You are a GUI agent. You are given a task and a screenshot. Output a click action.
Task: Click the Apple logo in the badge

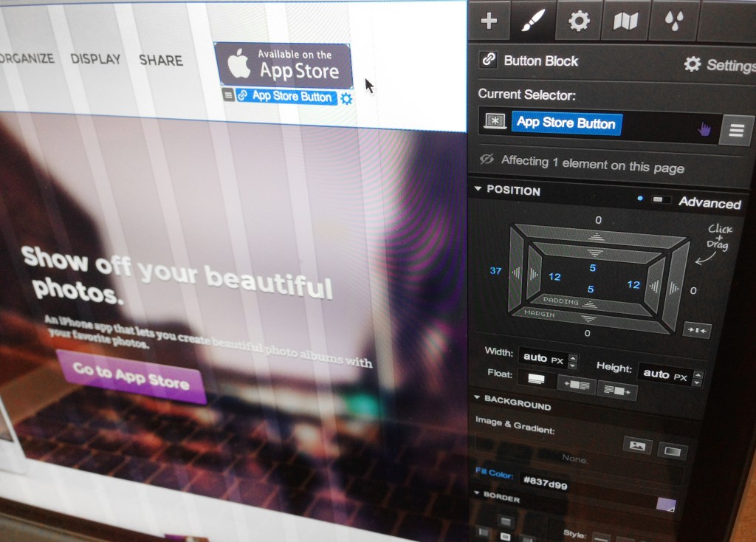coord(238,64)
